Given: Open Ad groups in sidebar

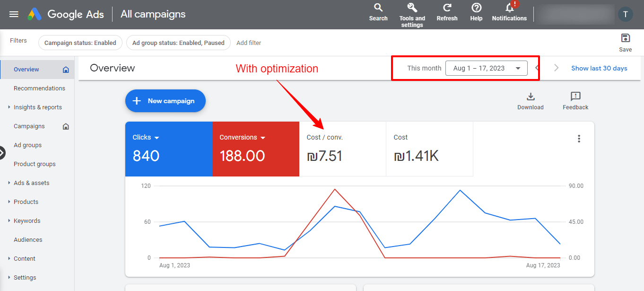Looking at the screenshot, I should 27,145.
